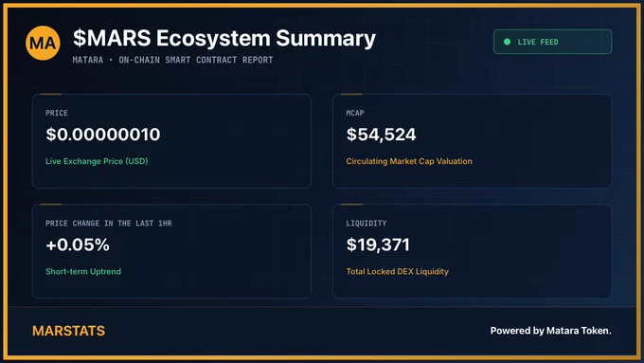Click the Total Locked DEX Liquidity caption
Screen dimensions: 644x363
click(397, 271)
